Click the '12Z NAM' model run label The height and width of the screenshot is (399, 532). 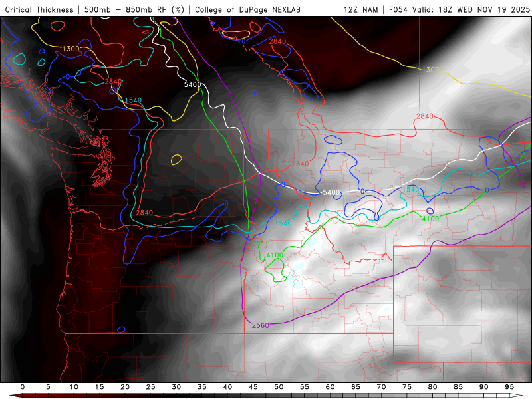[361, 9]
